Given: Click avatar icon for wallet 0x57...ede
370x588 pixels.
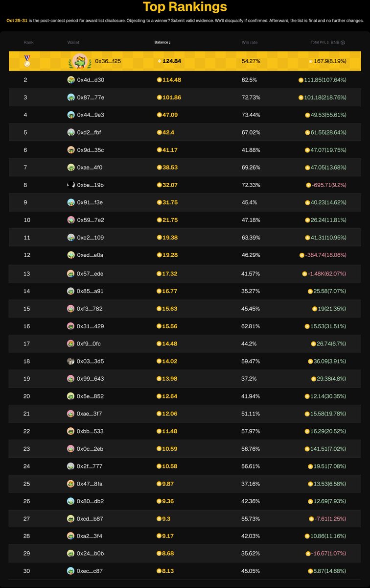Looking at the screenshot, I should click(71, 273).
